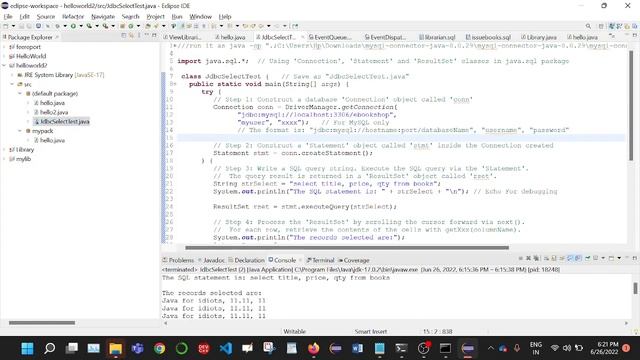Click the Open Console icon
The image size is (640, 360).
[611, 258]
